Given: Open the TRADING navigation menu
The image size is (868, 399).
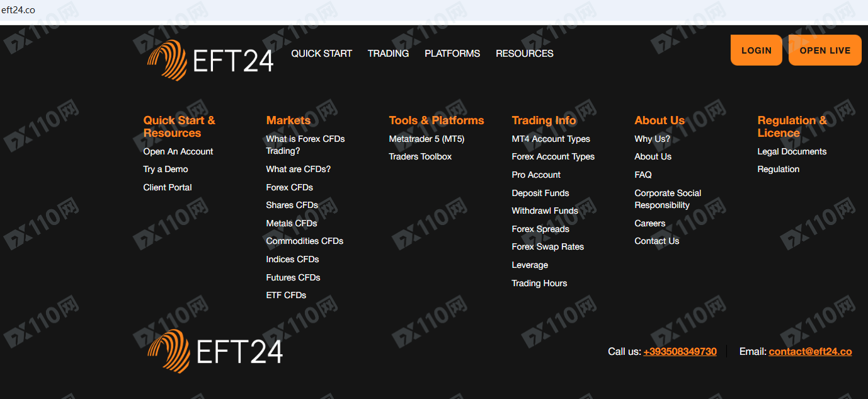Looking at the screenshot, I should pyautogui.click(x=388, y=54).
